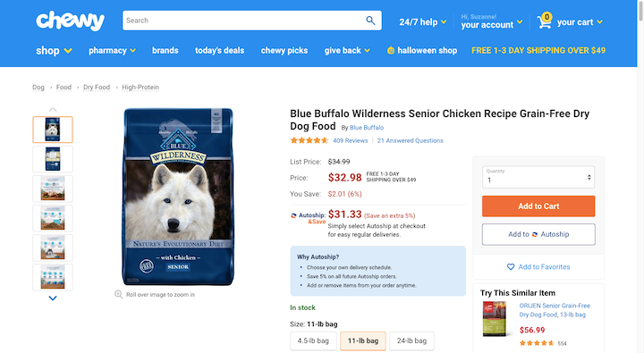644x353 pixels.
Task: Open today's deals page
Action: tap(220, 50)
